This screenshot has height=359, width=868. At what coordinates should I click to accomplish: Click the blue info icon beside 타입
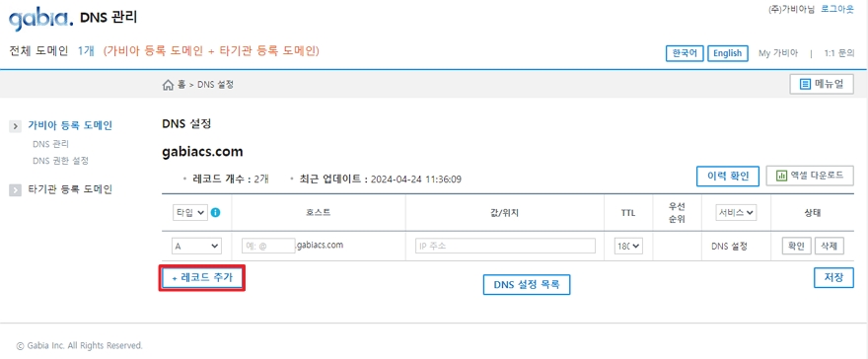click(x=216, y=212)
